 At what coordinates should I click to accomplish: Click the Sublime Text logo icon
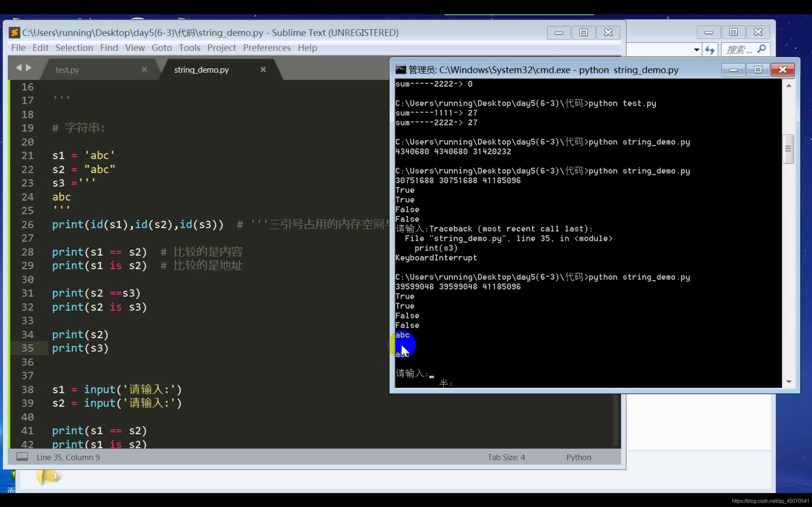[x=14, y=33]
